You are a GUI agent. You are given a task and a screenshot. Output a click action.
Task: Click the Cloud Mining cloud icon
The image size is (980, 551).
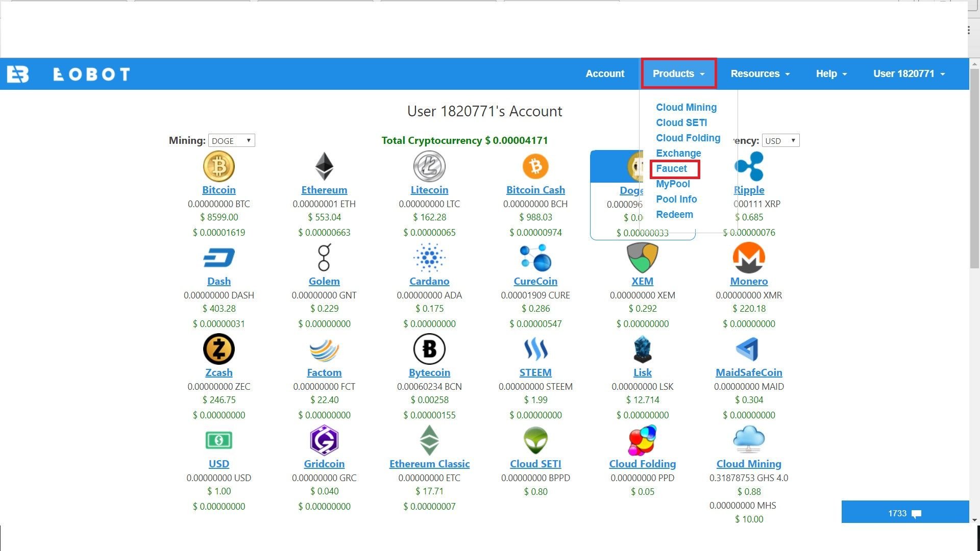pos(749,439)
